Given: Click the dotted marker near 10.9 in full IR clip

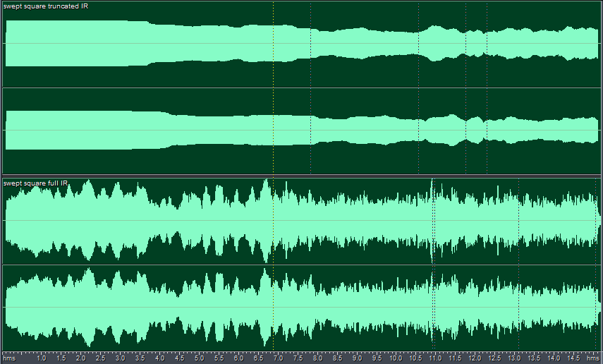Looking at the screenshot, I should (434, 264).
